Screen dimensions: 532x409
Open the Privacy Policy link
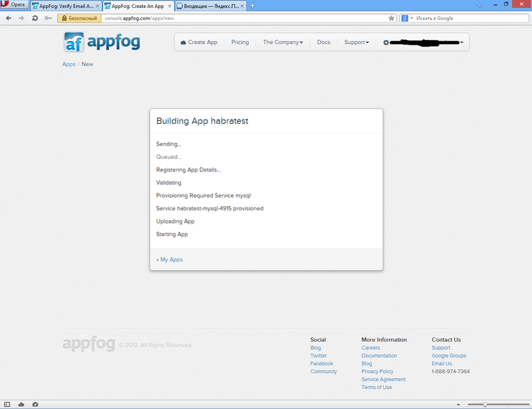click(377, 371)
